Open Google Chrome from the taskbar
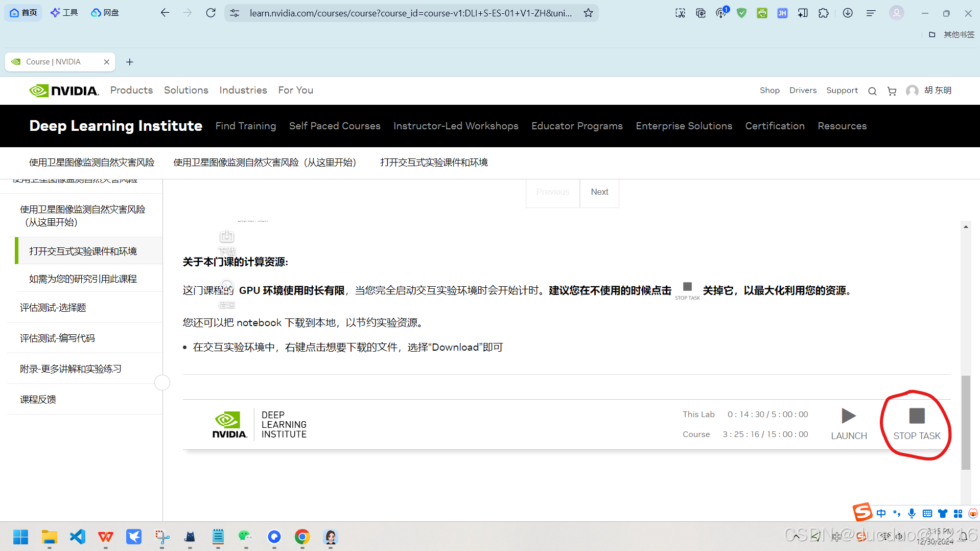This screenshot has width=980, height=551. point(302,537)
